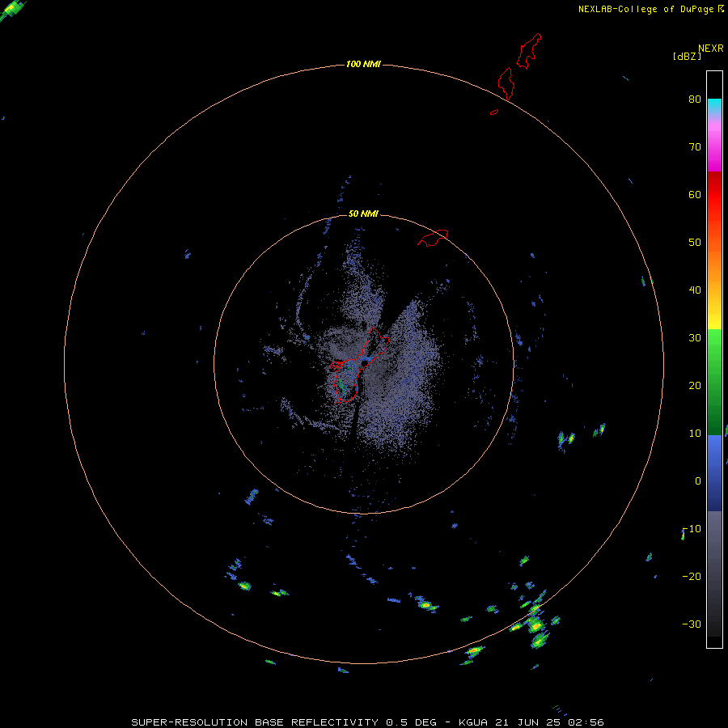The image size is (728, 728).
Task: Click the 60 value on the dBZ scale
Action: click(x=695, y=194)
